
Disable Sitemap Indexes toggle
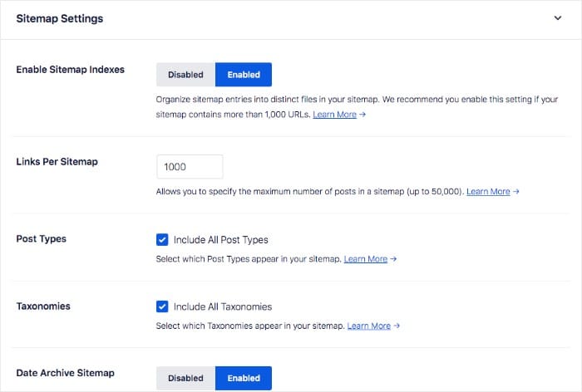click(x=185, y=75)
